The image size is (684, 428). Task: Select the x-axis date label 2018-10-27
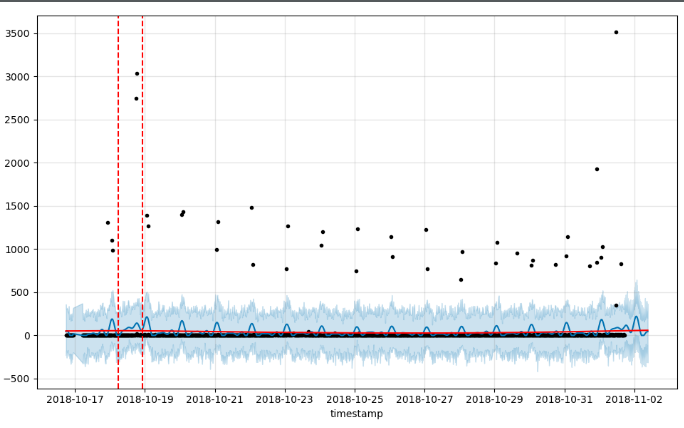click(424, 399)
